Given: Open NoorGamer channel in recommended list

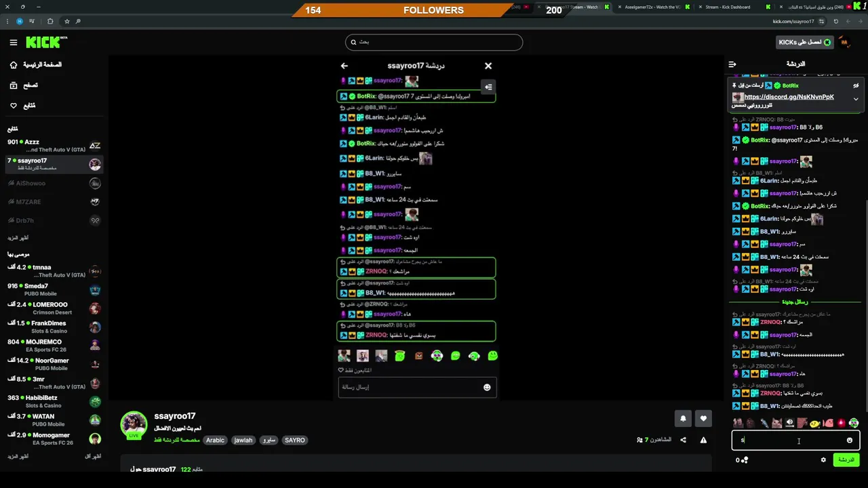Looking at the screenshot, I should click(54, 364).
